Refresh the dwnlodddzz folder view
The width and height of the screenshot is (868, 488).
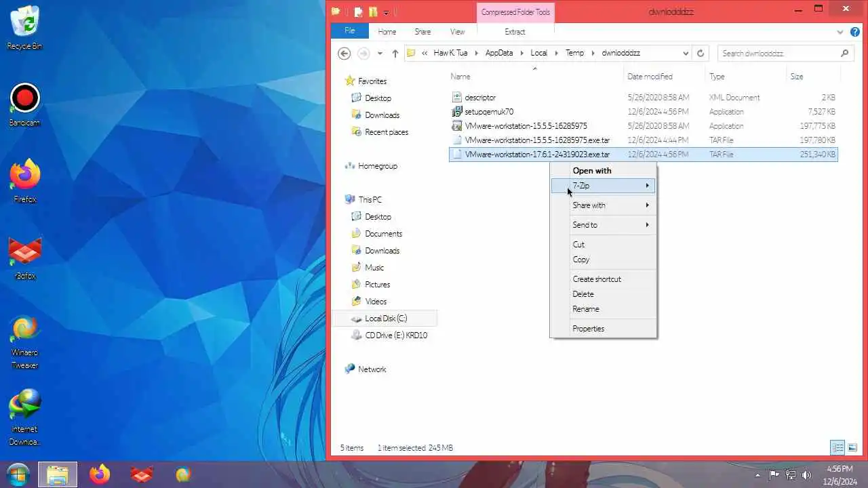tap(701, 53)
